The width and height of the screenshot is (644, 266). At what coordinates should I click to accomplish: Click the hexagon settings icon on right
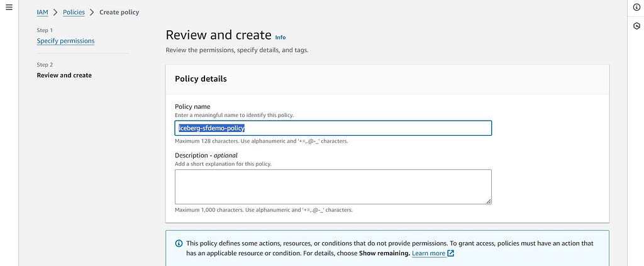click(x=636, y=26)
